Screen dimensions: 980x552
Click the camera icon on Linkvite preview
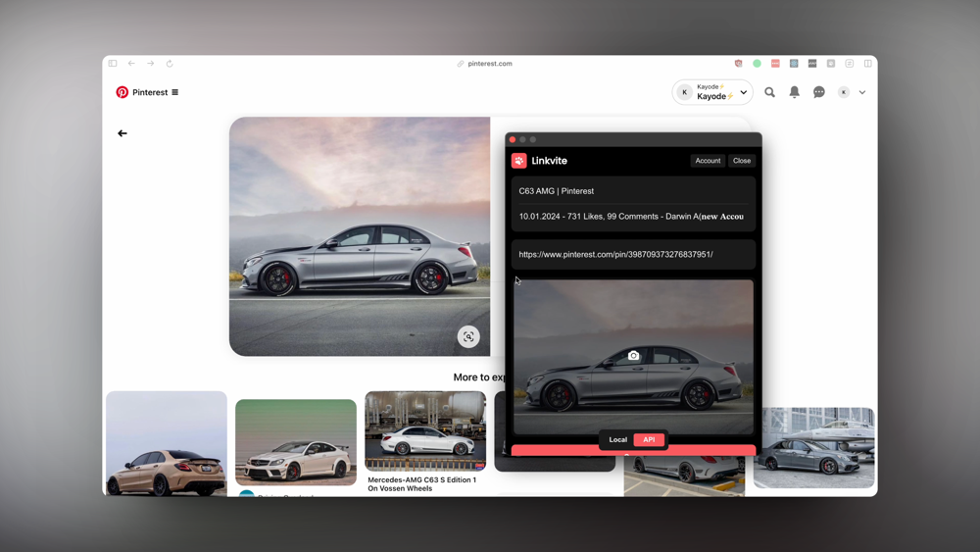pos(633,355)
